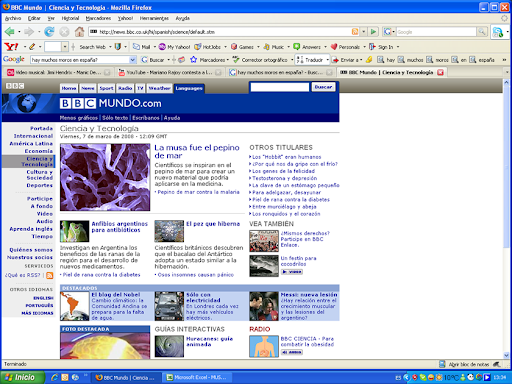Open the Marcadores menu in the menu bar

(x=98, y=18)
